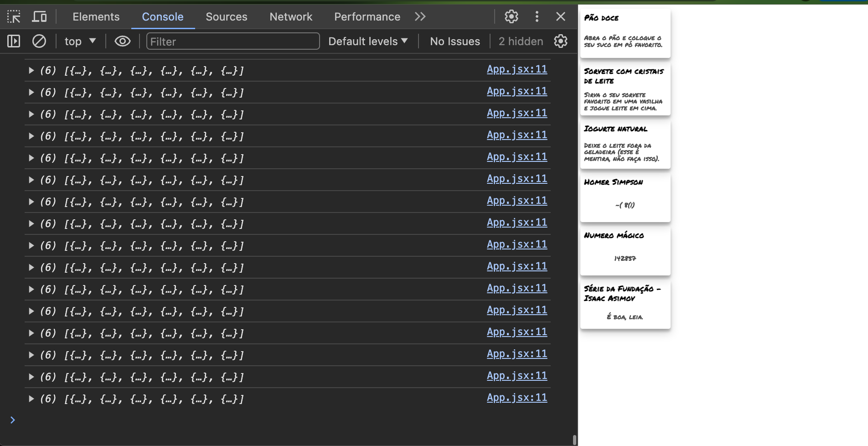The height and width of the screenshot is (446, 868).
Task: Click the first App.jsx:11 source link
Action: (x=517, y=69)
